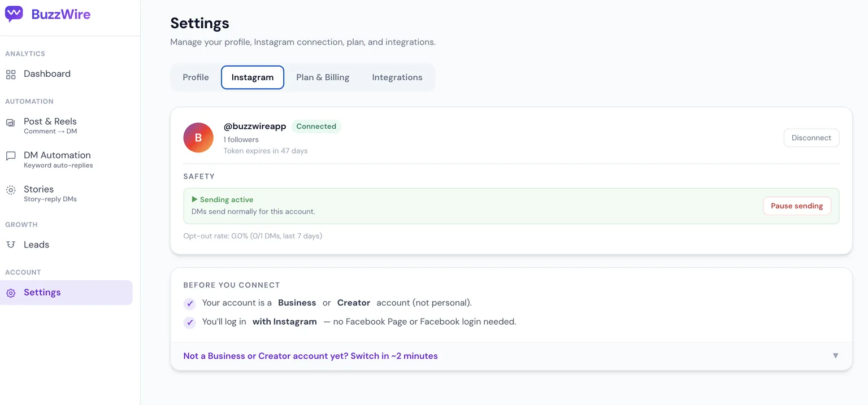The image size is (868, 405).
Task: Click the SAFETY section label
Action: pos(199,176)
